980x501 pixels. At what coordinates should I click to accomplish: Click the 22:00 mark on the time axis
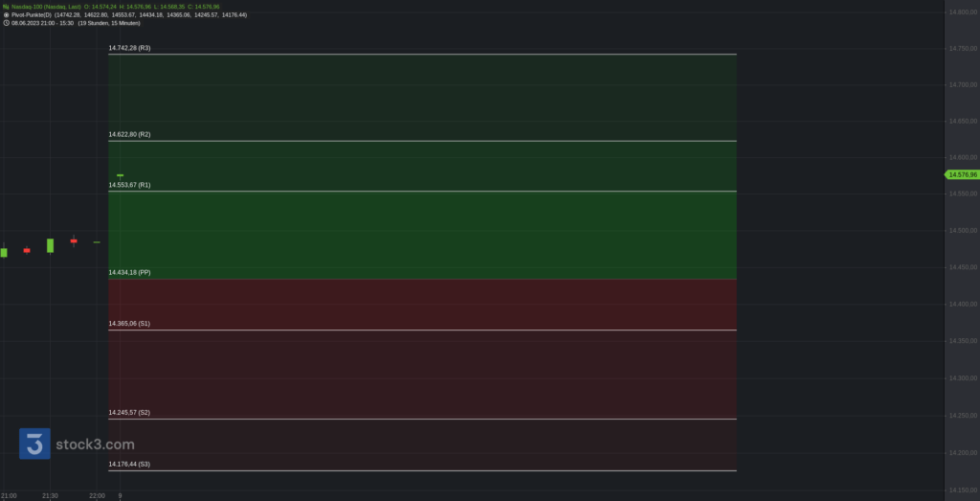[97, 496]
